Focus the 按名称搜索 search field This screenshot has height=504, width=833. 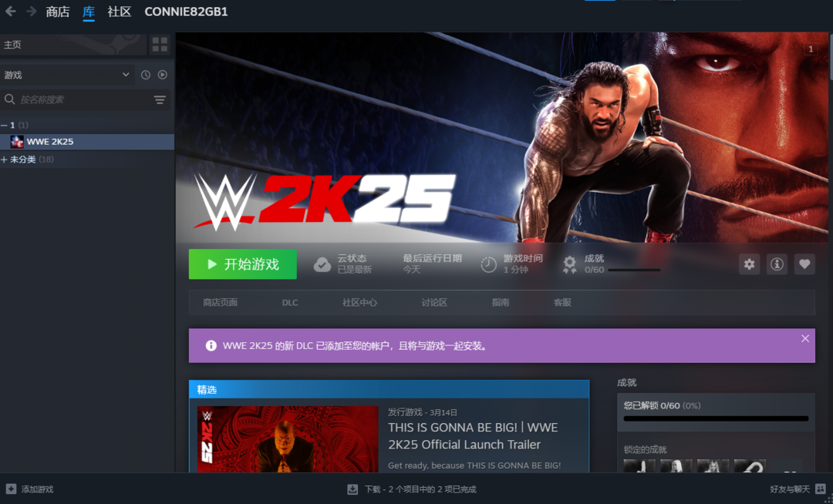click(85, 99)
